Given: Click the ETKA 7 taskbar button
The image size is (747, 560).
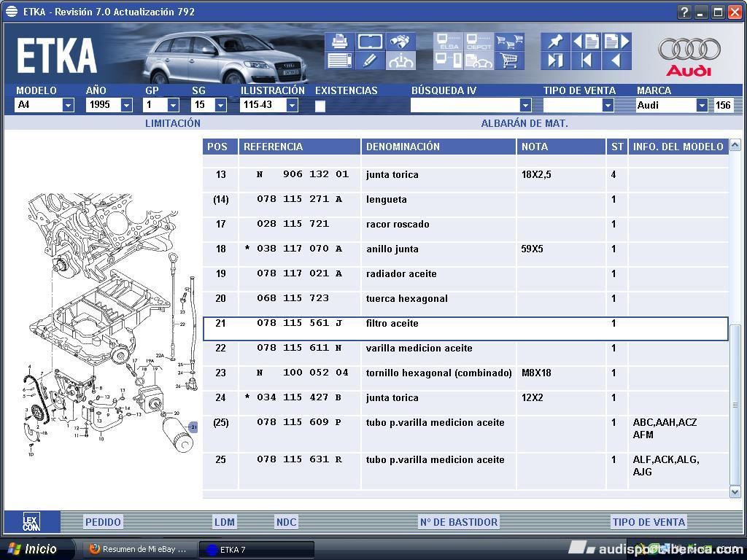Looking at the screenshot, I should pyautogui.click(x=256, y=550).
